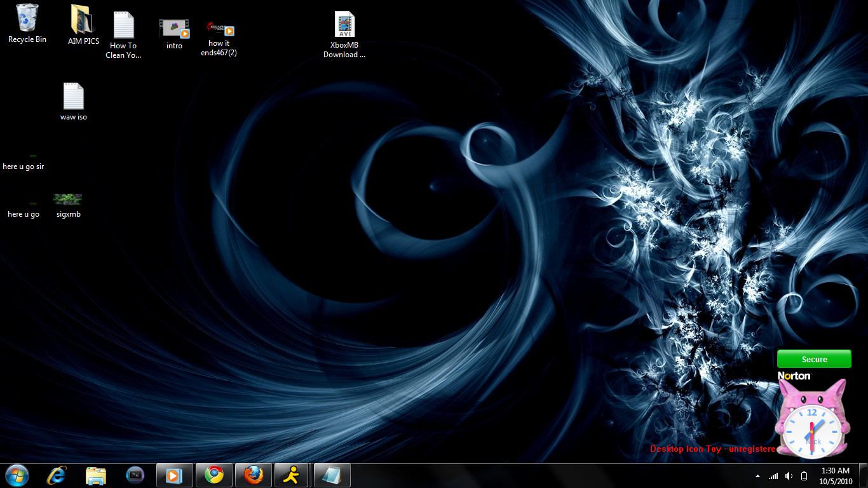
Task: Click the green Norton Secure button
Action: pos(814,359)
